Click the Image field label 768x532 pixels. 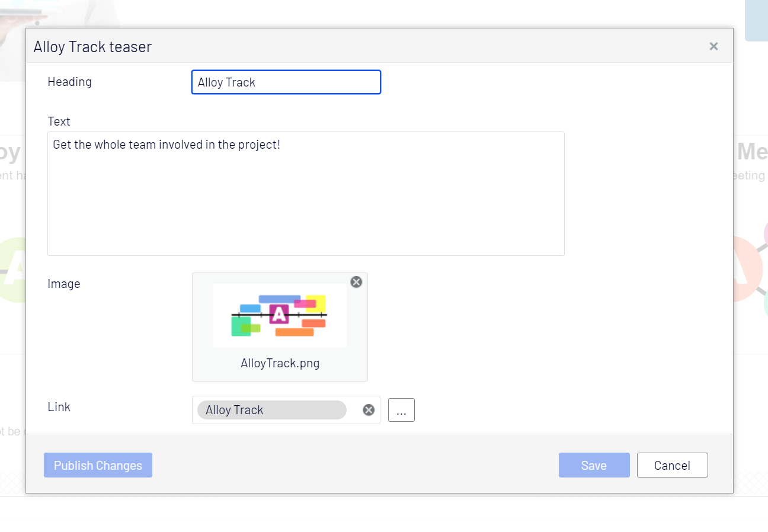(63, 284)
